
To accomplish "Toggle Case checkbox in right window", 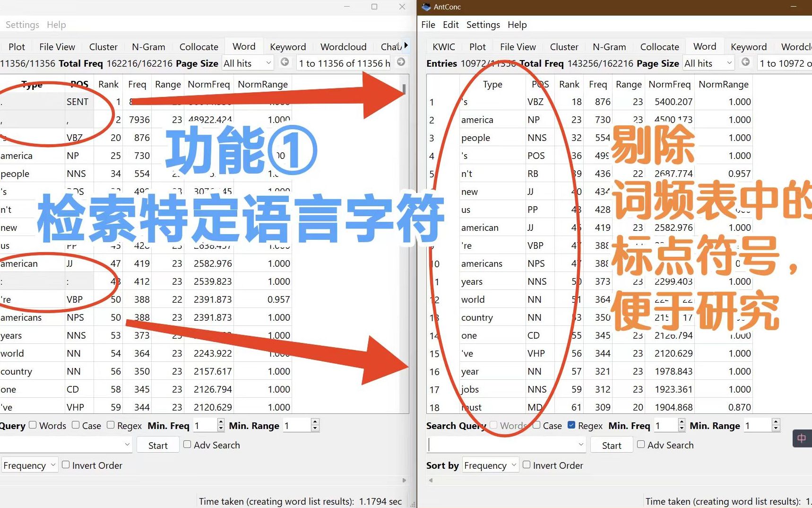I will click(536, 425).
